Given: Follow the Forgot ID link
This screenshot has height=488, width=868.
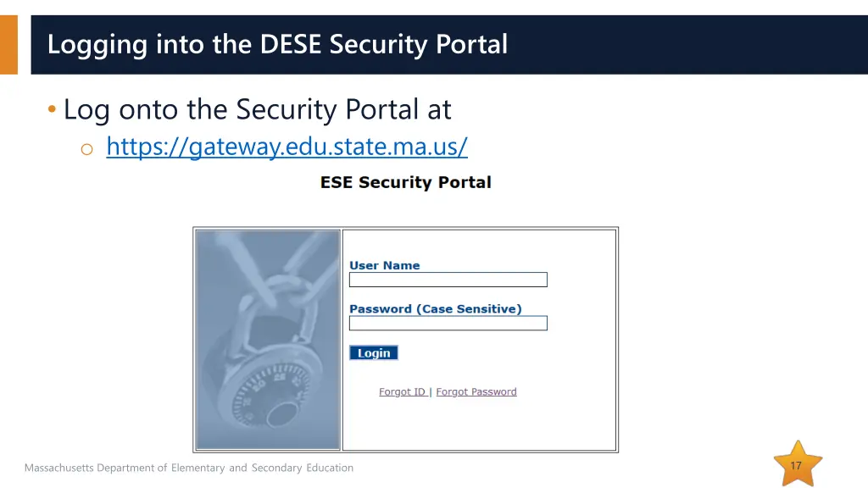Looking at the screenshot, I should click(402, 392).
